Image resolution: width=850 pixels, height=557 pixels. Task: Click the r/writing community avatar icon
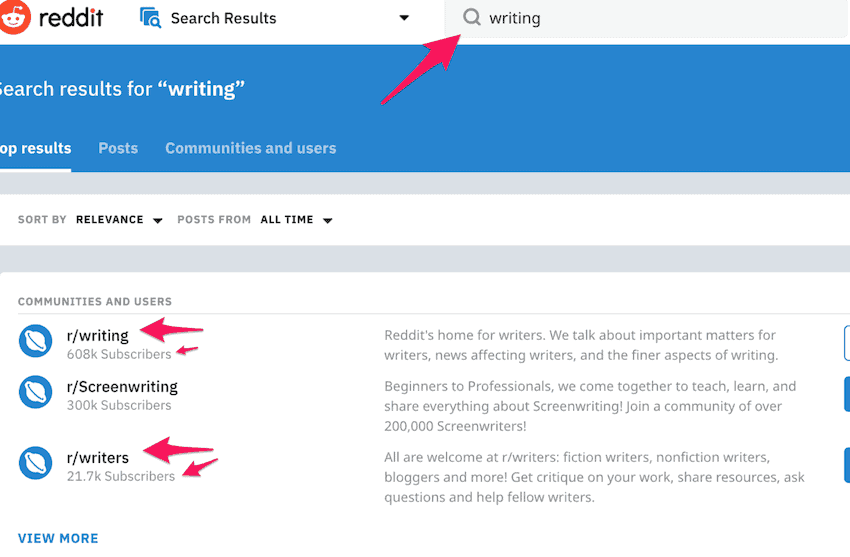coord(35,341)
